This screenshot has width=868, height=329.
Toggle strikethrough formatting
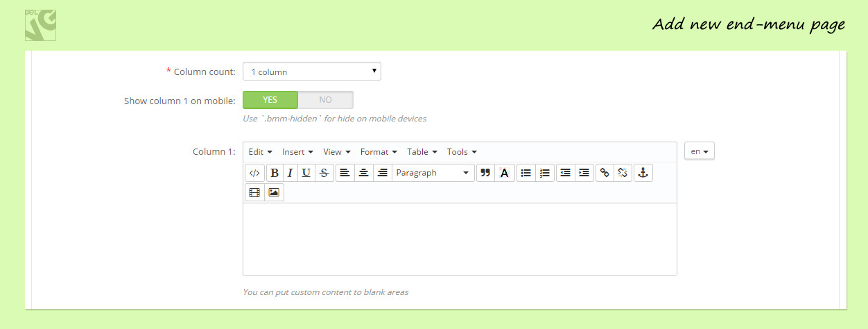324,173
